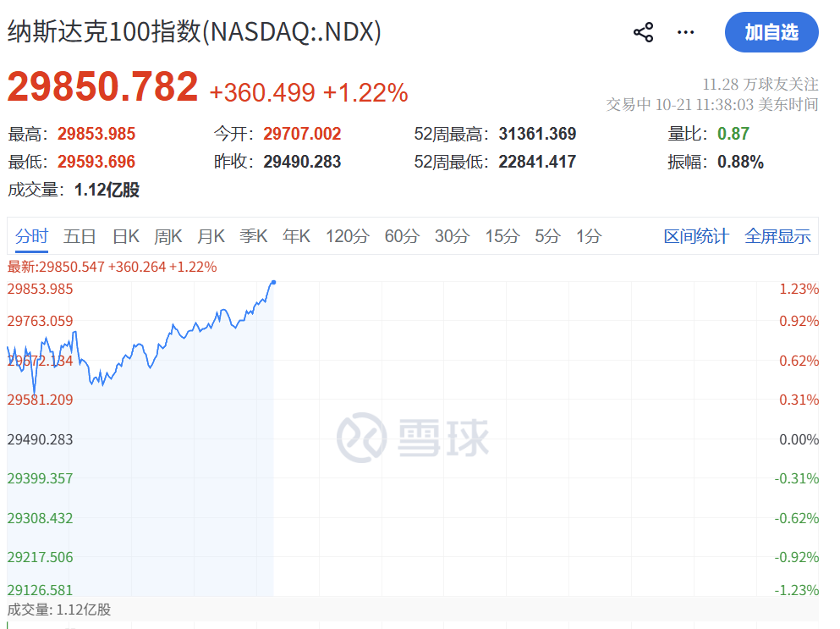Click the 29308.432 y-axis label
Screen dimensions: 840x629
[40, 518]
